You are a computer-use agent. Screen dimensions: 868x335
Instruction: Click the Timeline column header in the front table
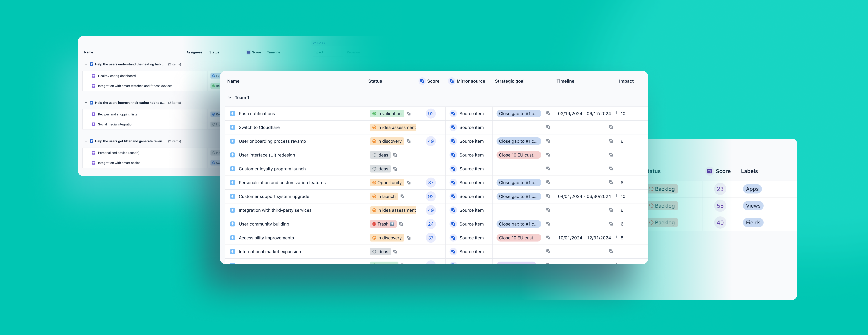(565, 81)
